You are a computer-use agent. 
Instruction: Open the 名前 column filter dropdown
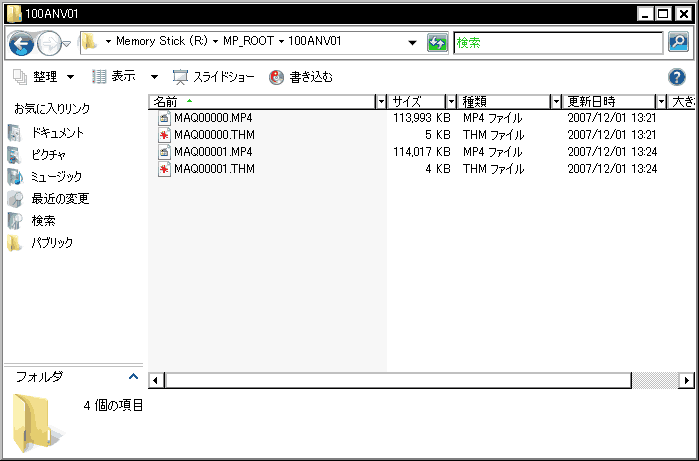(x=381, y=102)
